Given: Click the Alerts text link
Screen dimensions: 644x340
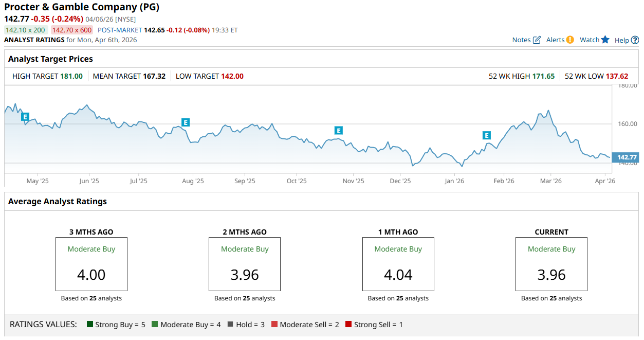Looking at the screenshot, I should (x=555, y=40).
